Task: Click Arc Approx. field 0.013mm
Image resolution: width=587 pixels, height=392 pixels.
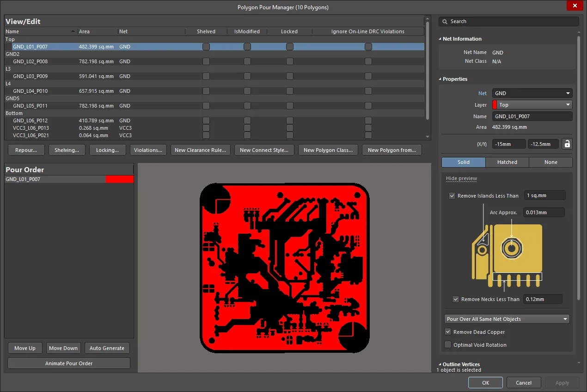Action: pos(544,212)
